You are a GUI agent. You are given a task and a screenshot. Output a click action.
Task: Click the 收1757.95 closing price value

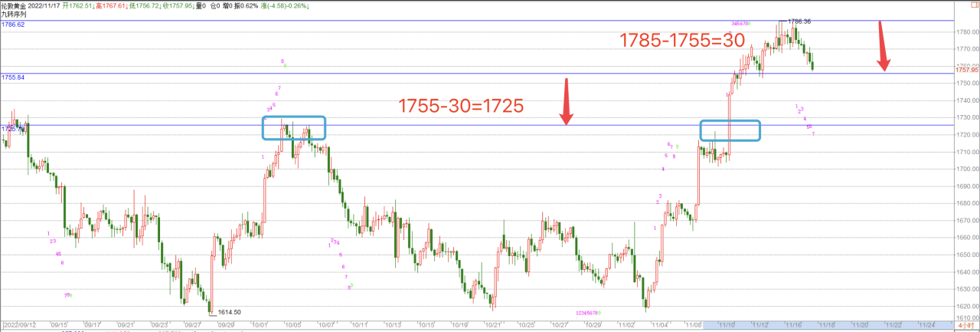click(x=178, y=5)
